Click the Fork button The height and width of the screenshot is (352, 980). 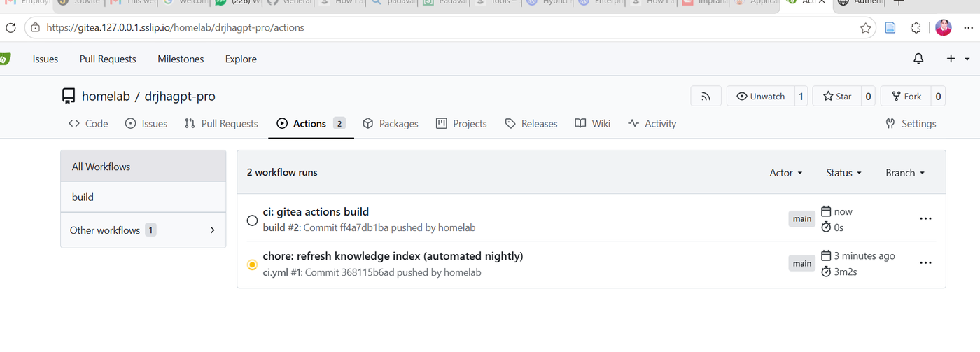pyautogui.click(x=906, y=96)
